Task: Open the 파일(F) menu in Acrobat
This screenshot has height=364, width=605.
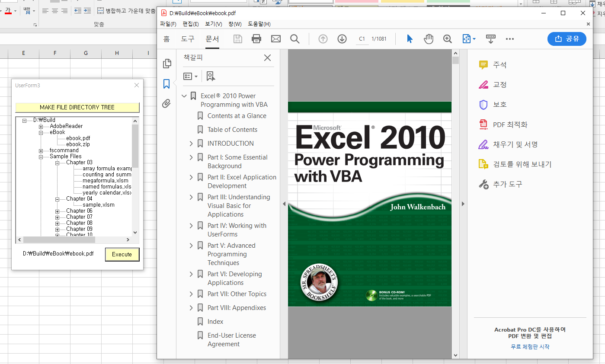Action: click(168, 24)
